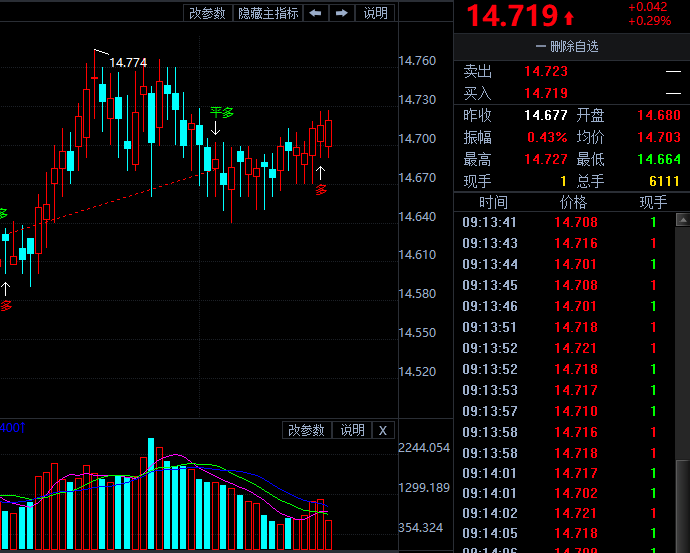
Task: Click the 开盘 value 14.680
Action: pos(659,115)
